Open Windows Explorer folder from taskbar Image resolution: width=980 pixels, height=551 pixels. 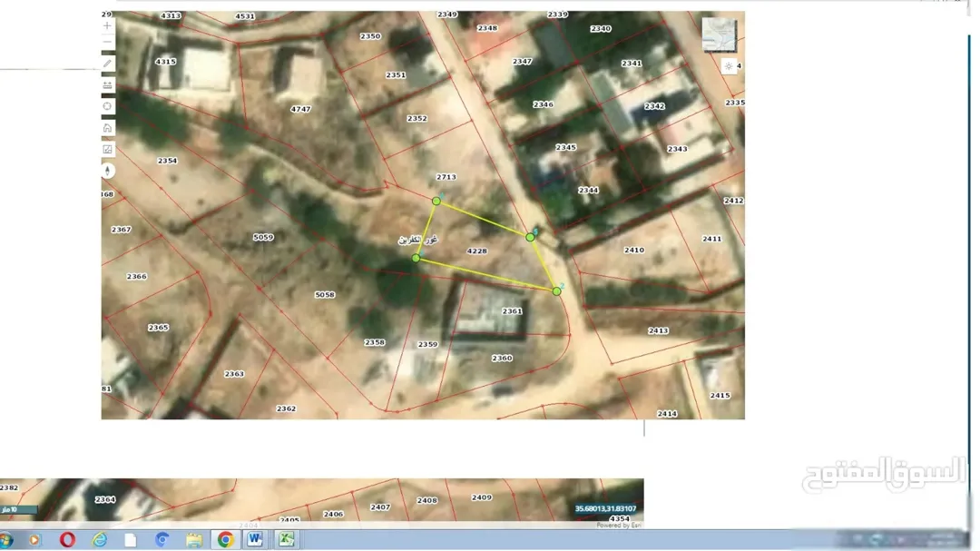pyautogui.click(x=194, y=540)
